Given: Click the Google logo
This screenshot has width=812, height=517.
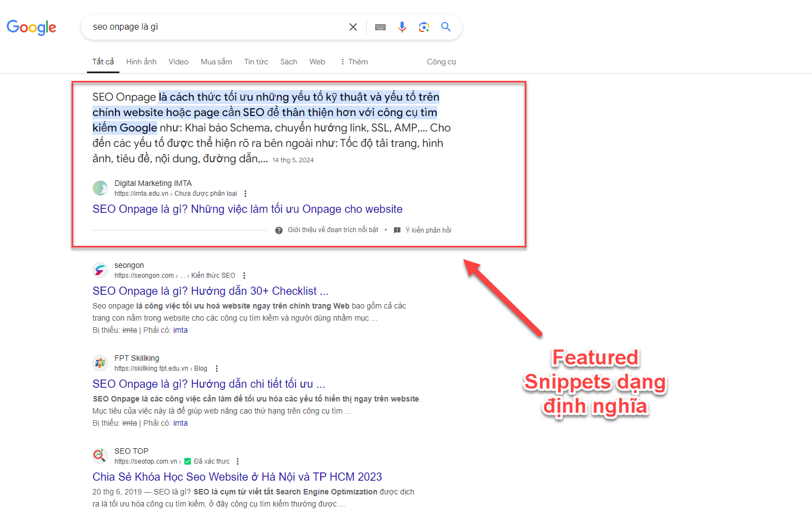Looking at the screenshot, I should 31,27.
